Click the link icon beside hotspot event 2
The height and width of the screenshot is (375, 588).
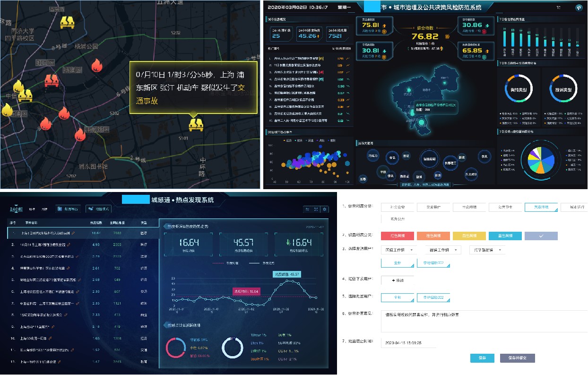(x=69, y=244)
